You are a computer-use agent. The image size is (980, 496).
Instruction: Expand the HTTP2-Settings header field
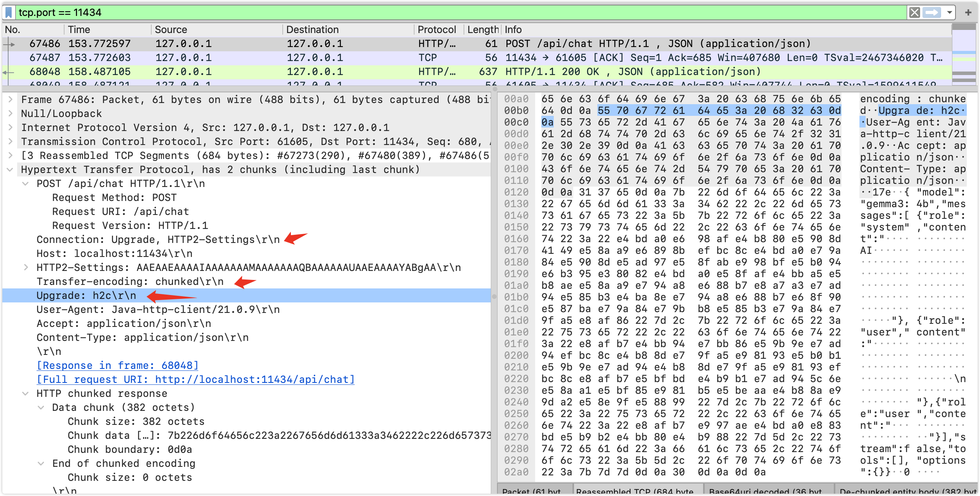click(26, 267)
